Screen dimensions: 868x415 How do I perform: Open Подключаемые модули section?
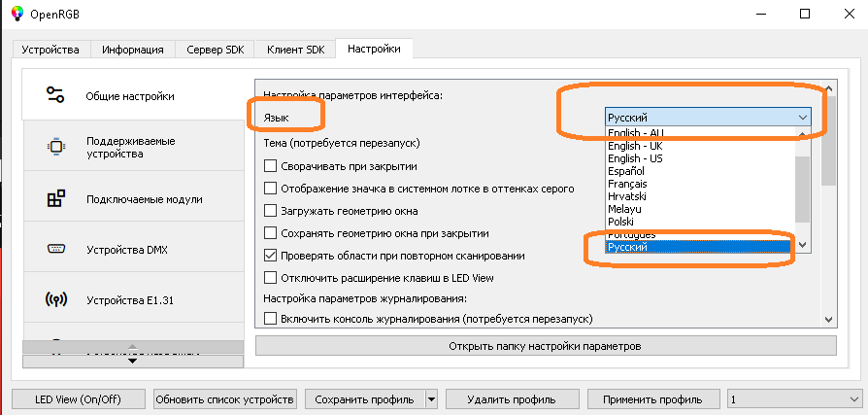pyautogui.click(x=133, y=198)
